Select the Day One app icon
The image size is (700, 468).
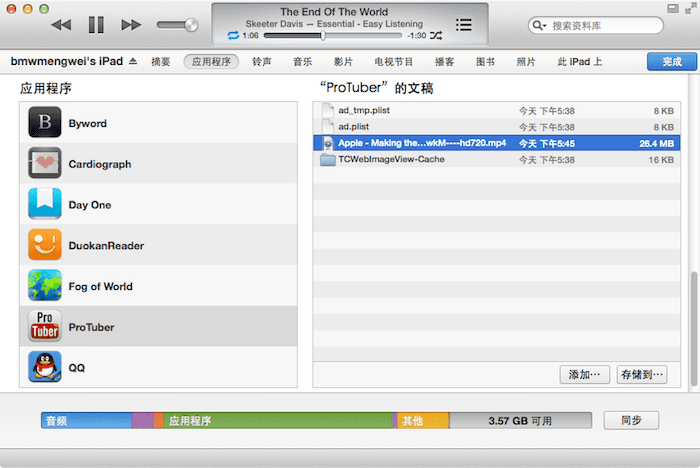tap(45, 204)
